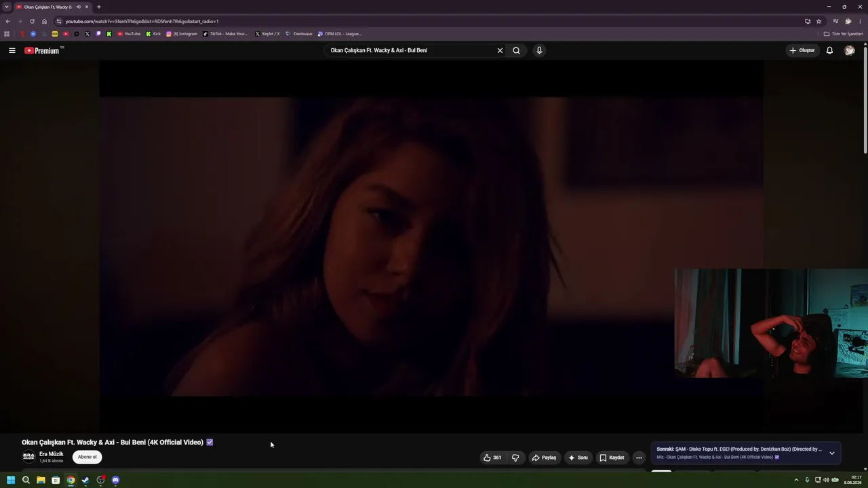Open the three-dot more actions menu
Screen dimensions: 868x488
tap(639, 457)
